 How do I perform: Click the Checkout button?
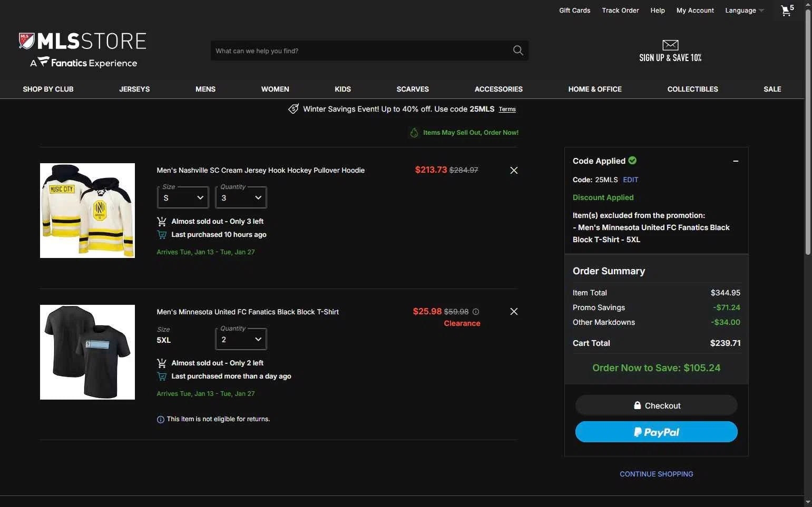pyautogui.click(x=657, y=405)
